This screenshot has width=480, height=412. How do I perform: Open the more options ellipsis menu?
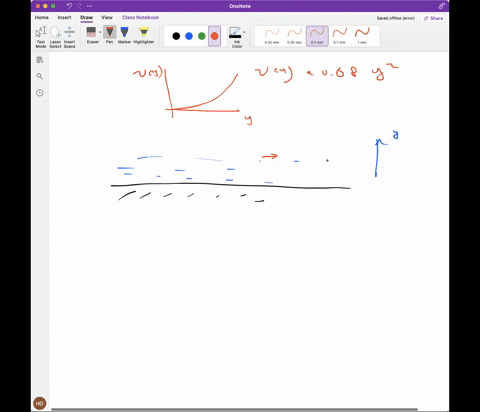pyautogui.click(x=89, y=6)
